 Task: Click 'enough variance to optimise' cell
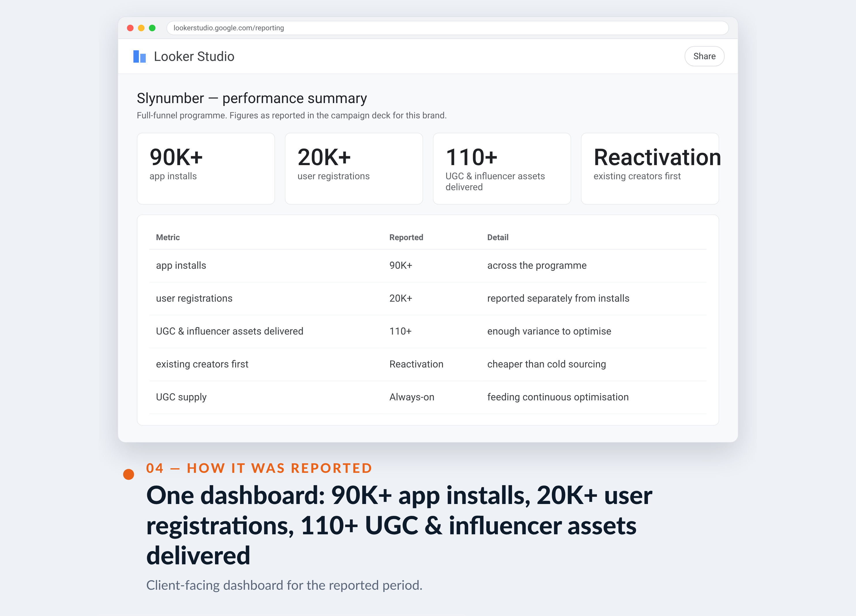coord(549,331)
